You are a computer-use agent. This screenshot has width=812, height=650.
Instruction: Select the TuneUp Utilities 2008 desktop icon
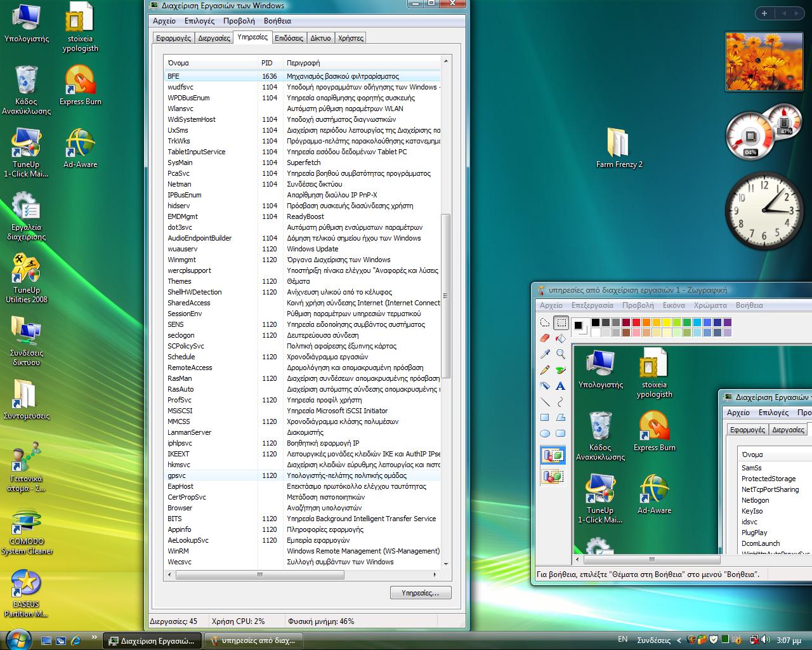[x=26, y=279]
